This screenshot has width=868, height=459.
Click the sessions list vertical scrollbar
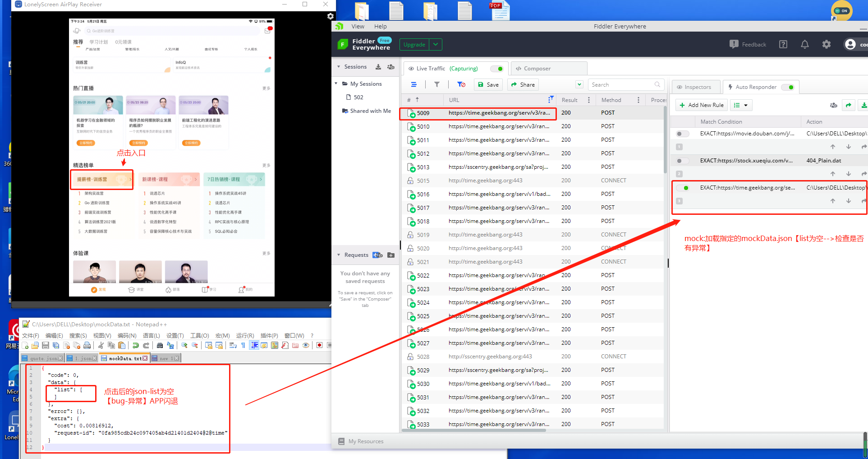(x=665, y=140)
